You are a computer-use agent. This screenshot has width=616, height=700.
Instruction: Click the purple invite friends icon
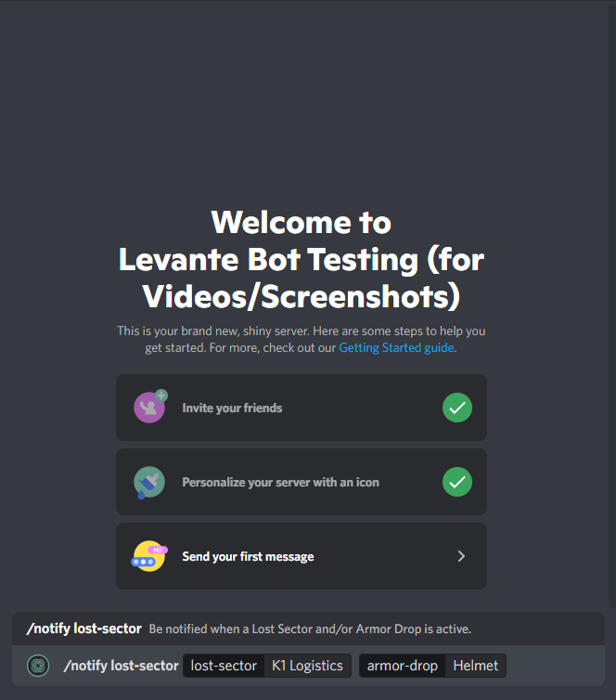click(150, 407)
